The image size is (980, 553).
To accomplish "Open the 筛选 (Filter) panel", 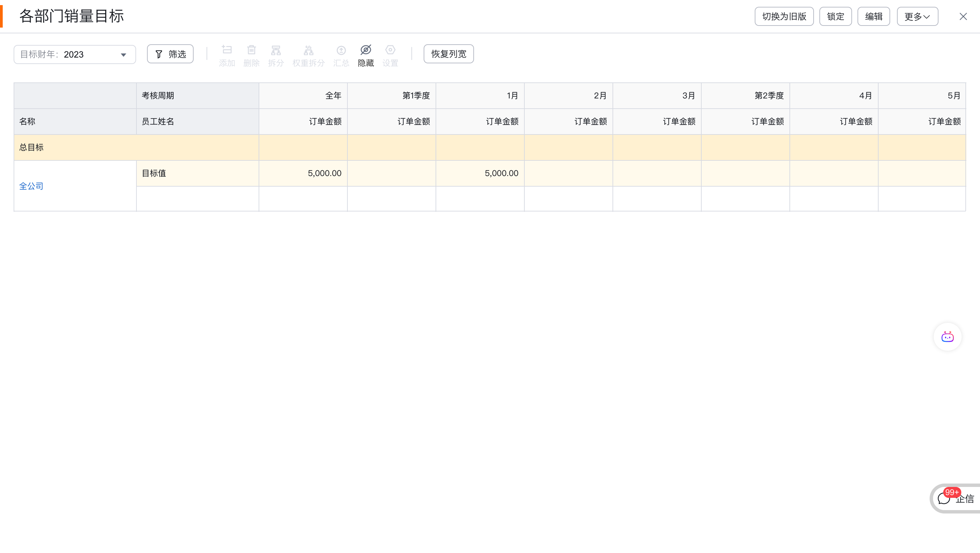I will [170, 54].
